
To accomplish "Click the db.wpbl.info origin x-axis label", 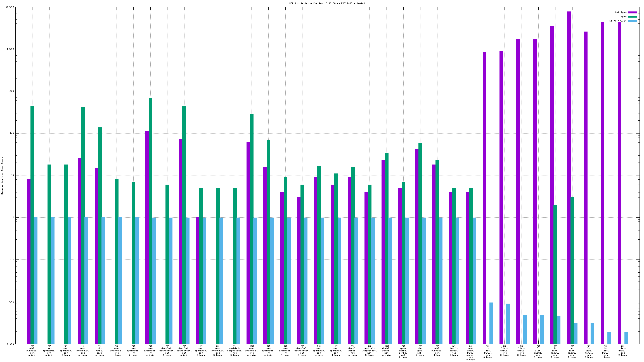I will (100, 351).
